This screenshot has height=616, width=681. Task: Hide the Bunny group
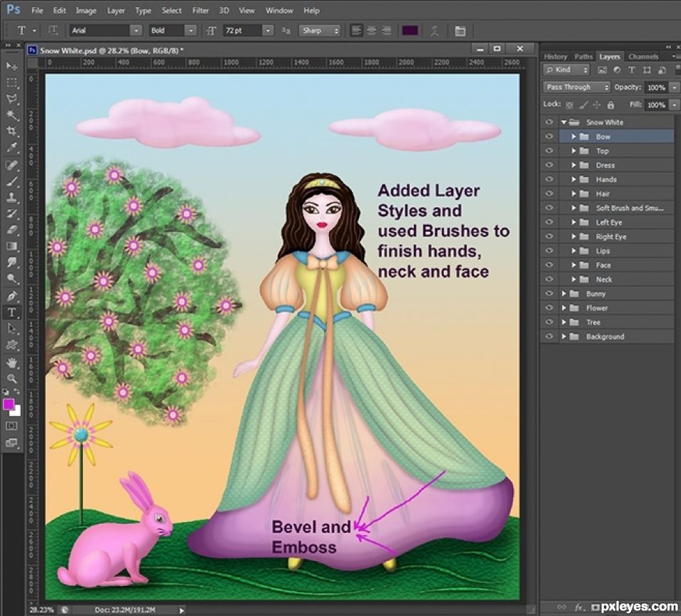(x=549, y=293)
